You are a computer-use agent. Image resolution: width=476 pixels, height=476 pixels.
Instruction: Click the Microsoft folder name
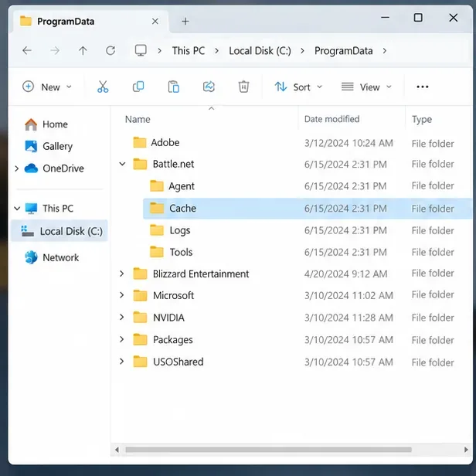[173, 295]
